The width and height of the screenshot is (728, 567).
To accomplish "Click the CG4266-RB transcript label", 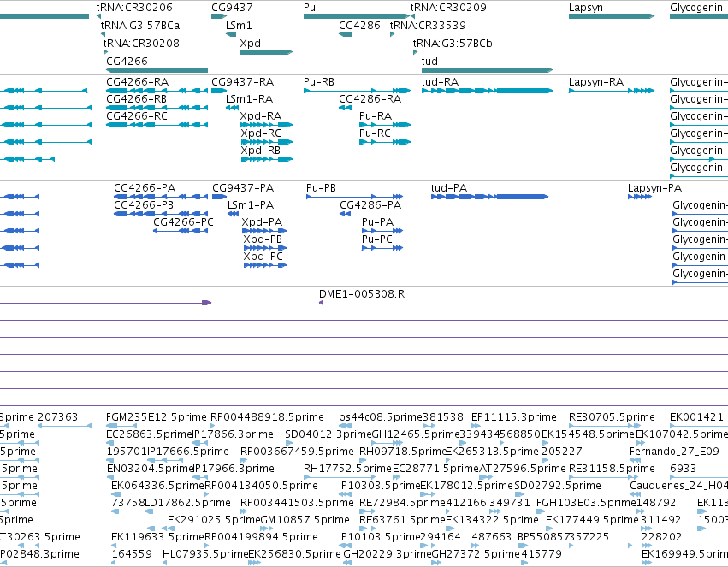I will (137, 99).
